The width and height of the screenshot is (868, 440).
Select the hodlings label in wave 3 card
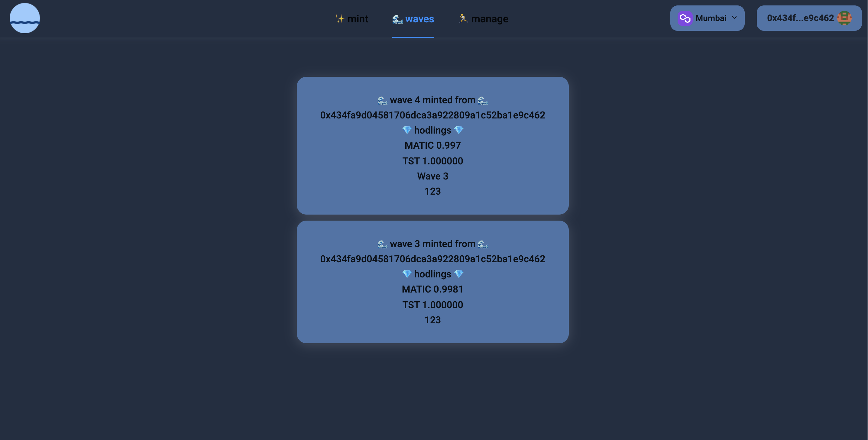433,274
